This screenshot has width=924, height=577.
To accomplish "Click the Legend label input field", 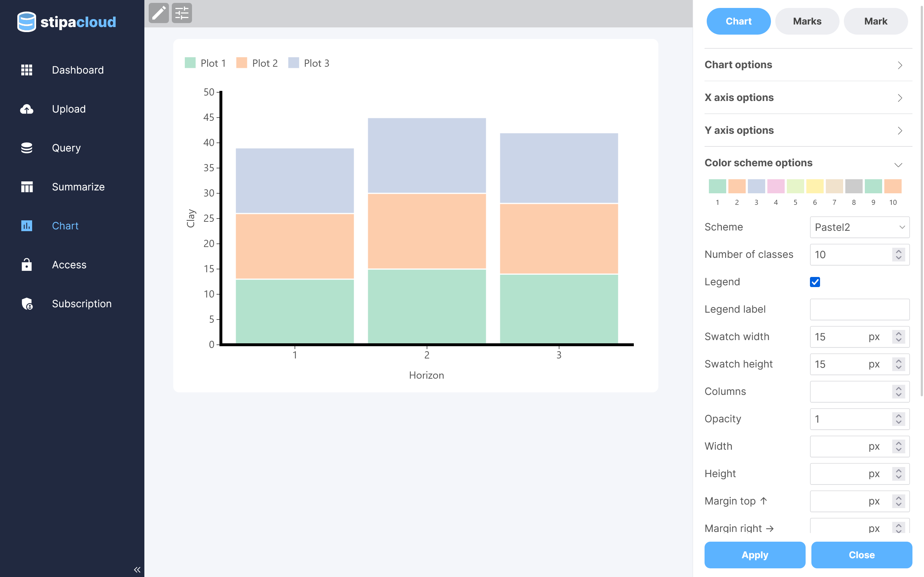I will pyautogui.click(x=859, y=309).
